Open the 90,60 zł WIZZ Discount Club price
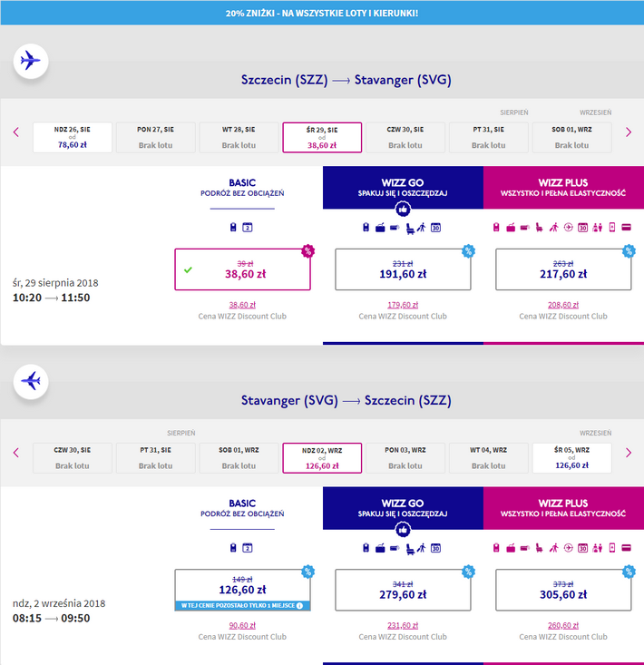 point(242,625)
